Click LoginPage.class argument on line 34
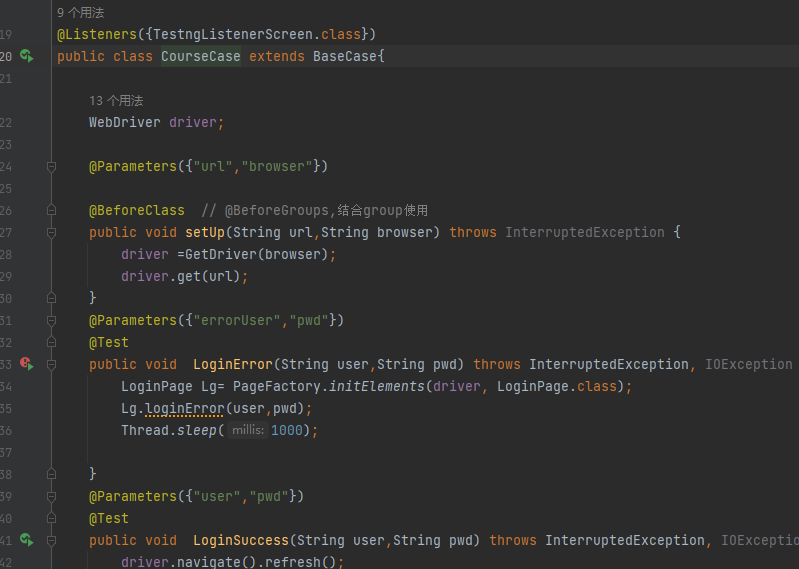 [x=557, y=387]
